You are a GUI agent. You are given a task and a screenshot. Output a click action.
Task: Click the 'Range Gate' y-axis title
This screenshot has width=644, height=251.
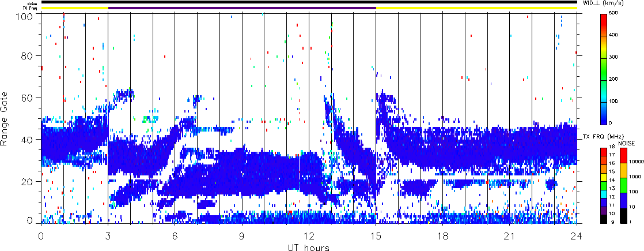5,117
